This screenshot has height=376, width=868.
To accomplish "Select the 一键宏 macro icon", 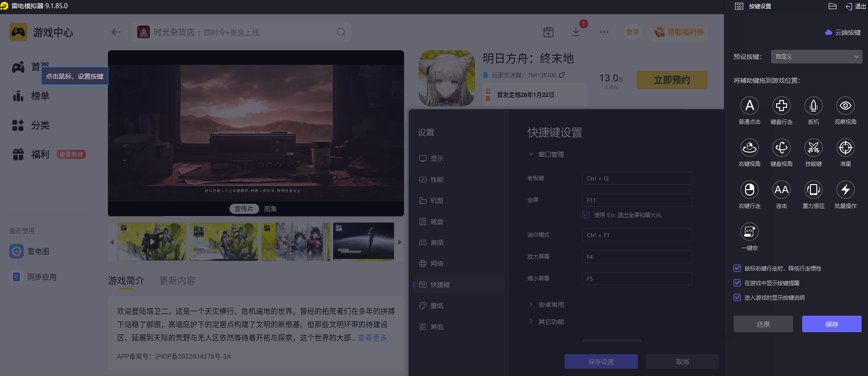I will [x=749, y=232].
